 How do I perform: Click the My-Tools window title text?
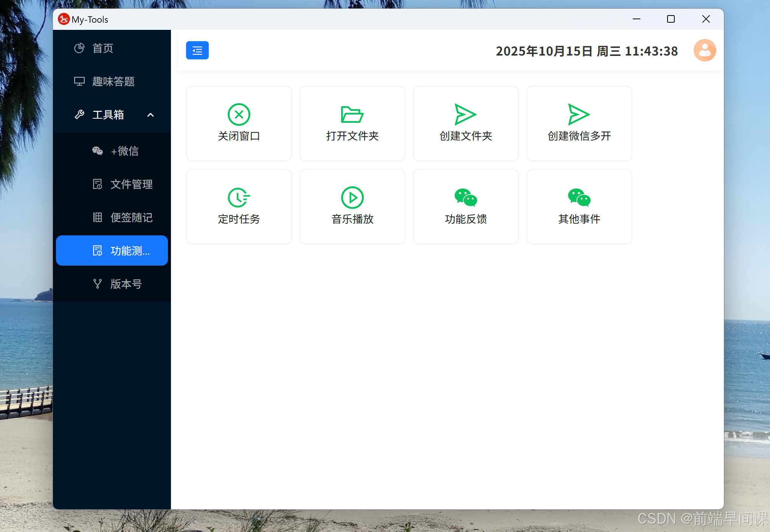(x=90, y=20)
